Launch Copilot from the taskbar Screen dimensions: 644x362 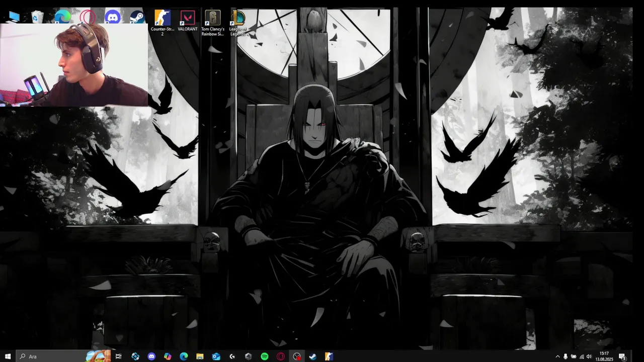tap(168, 356)
